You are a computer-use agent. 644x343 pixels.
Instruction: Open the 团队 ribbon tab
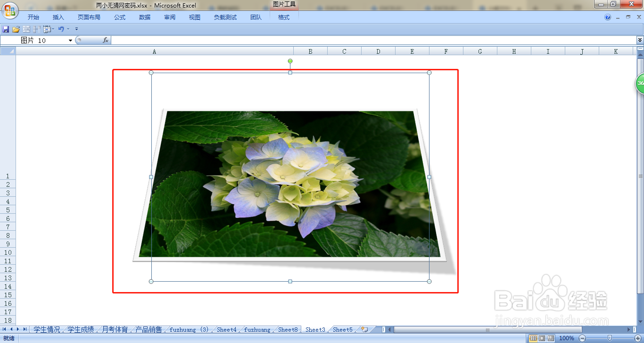pos(256,17)
